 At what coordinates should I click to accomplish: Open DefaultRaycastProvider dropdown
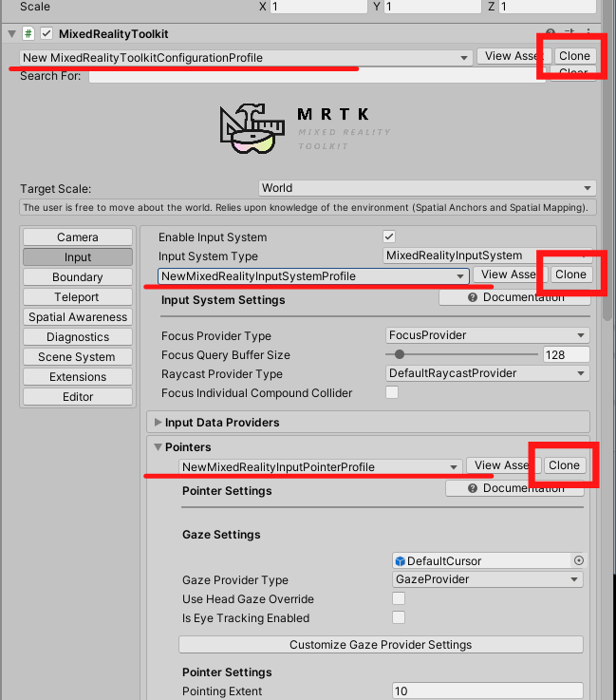(488, 373)
